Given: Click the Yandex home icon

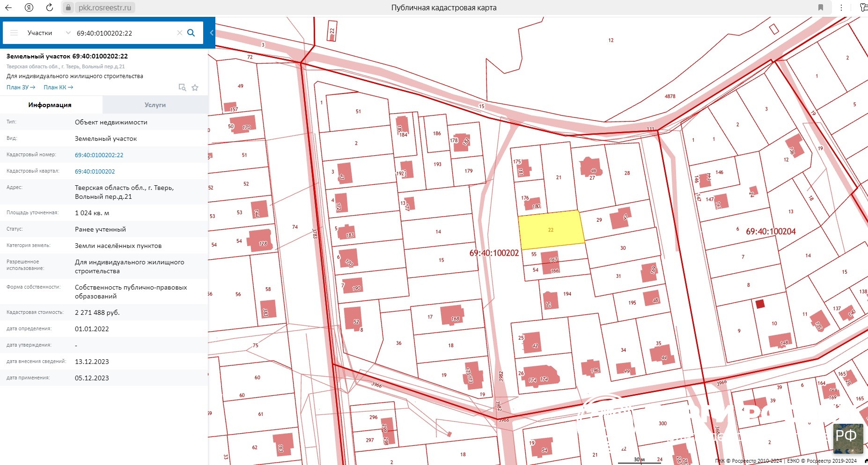Looking at the screenshot, I should [29, 7].
